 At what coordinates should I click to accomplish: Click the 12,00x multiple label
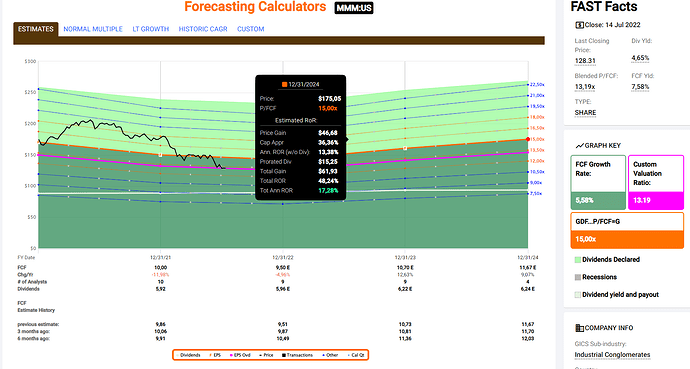point(537,161)
